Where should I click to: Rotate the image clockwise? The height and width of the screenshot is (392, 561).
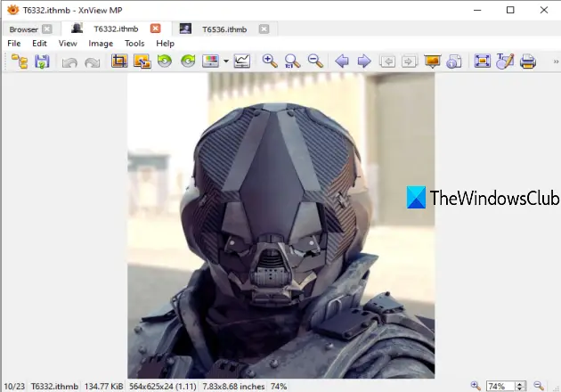pos(188,61)
